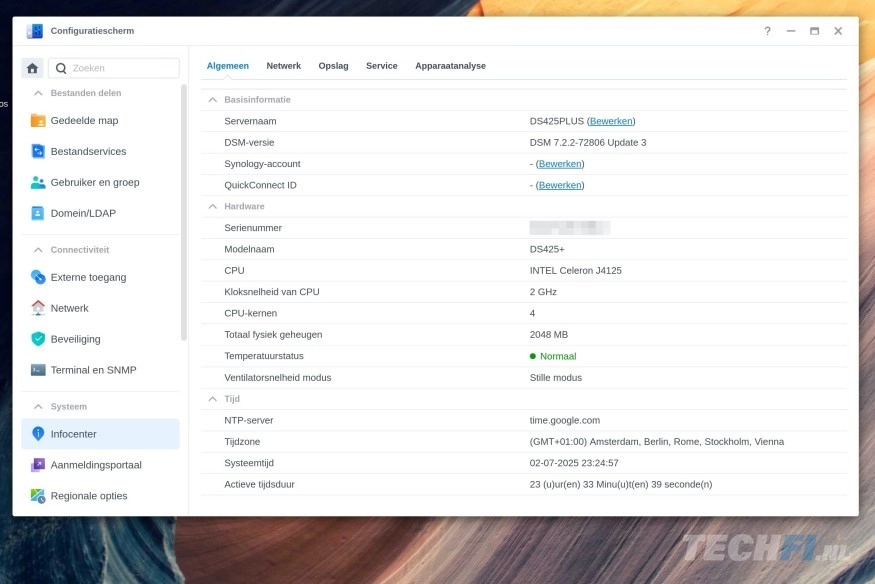Screen dimensions: 875x584
Task: Maximize the Configuratiescherm window
Action: (814, 31)
